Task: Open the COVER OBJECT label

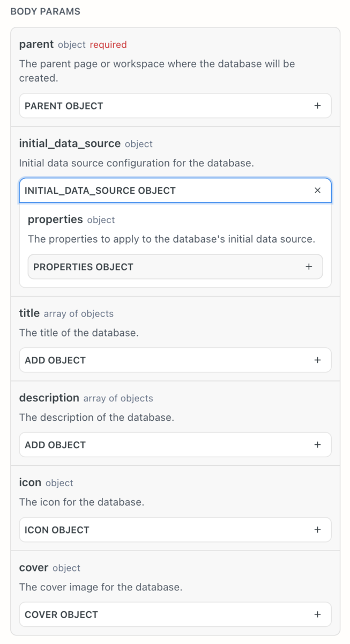Action: tap(61, 614)
